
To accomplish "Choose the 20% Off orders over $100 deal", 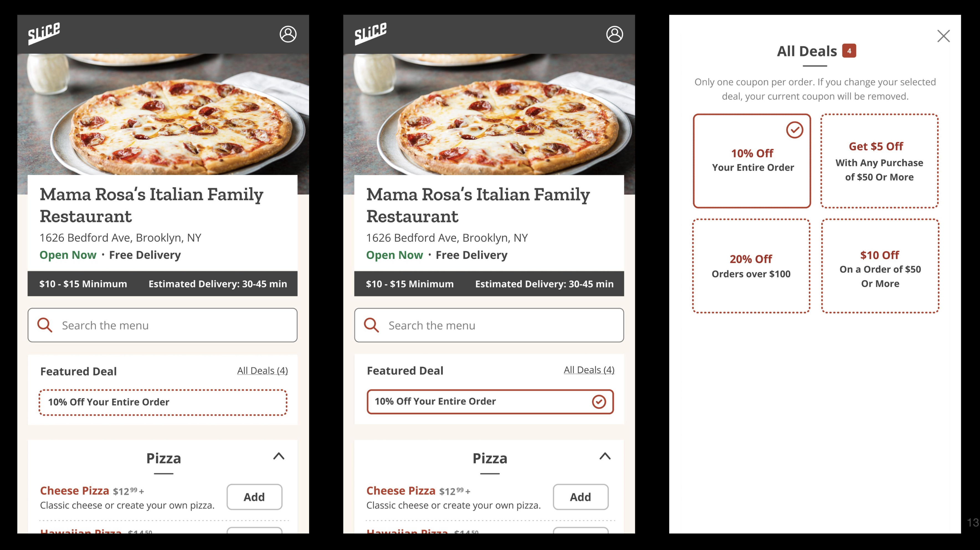I will tap(751, 266).
